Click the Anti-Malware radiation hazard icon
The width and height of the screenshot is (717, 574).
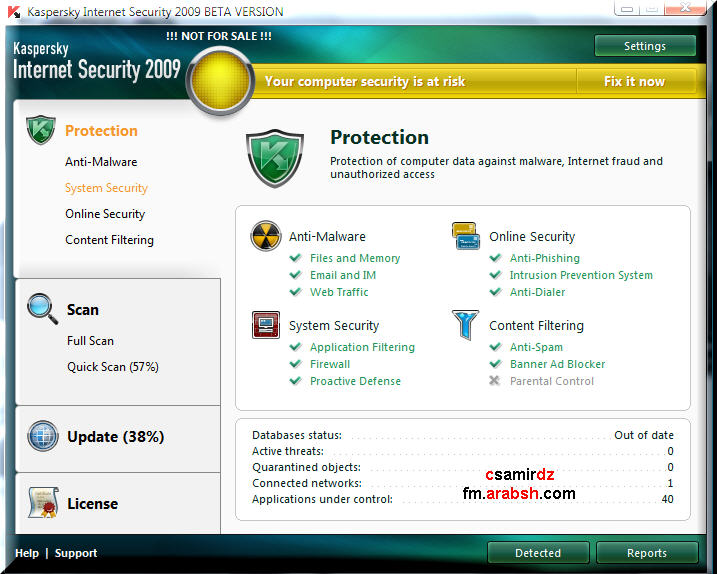tap(266, 236)
